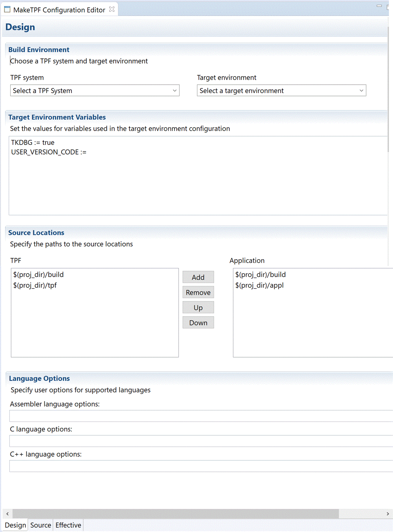Click the horizontal scrollbar left arrow
This screenshot has width=393, height=532.
pos(7,514)
